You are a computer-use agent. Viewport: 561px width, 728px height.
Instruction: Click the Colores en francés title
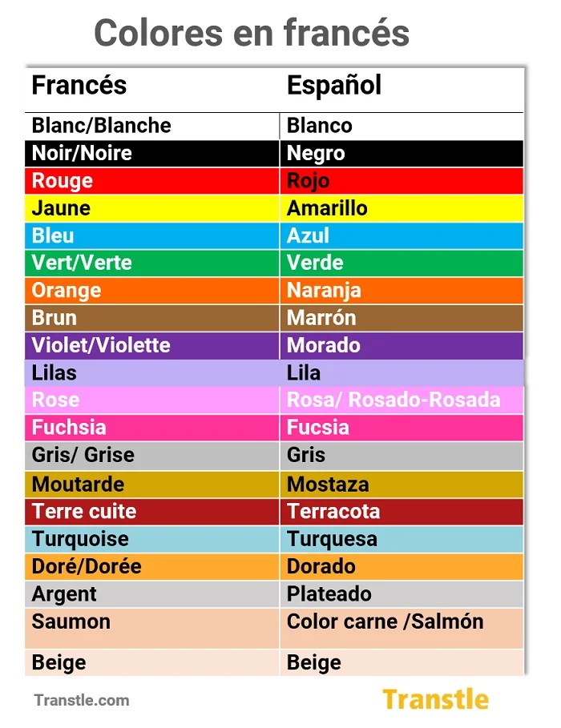click(252, 33)
